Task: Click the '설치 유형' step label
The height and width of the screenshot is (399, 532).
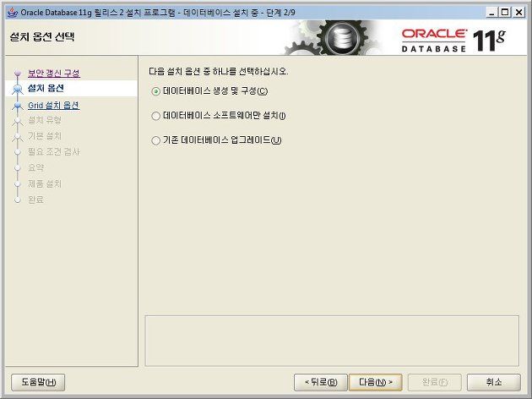Action: click(x=45, y=120)
